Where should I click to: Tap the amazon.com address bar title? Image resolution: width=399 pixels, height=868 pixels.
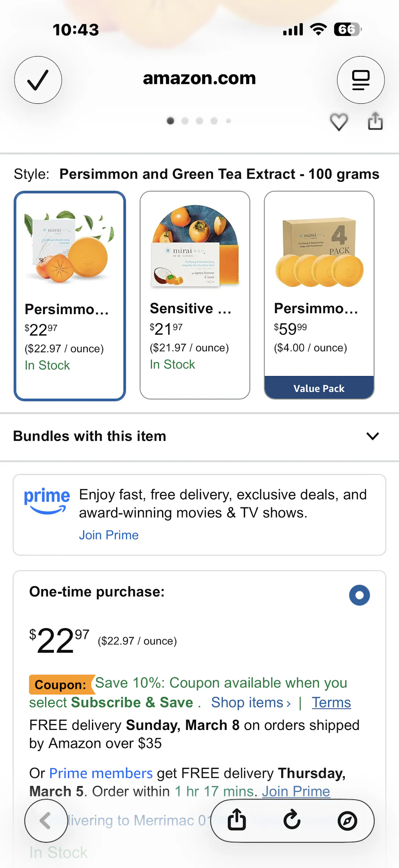click(x=199, y=78)
